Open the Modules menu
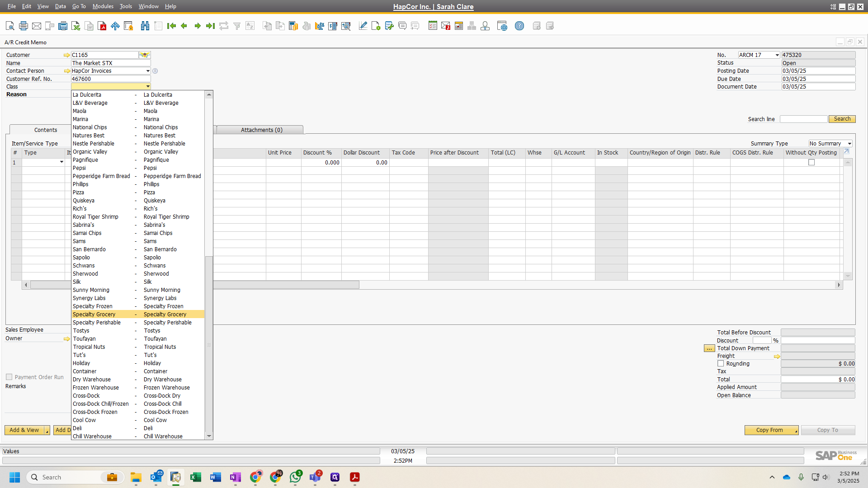 tap(103, 6)
